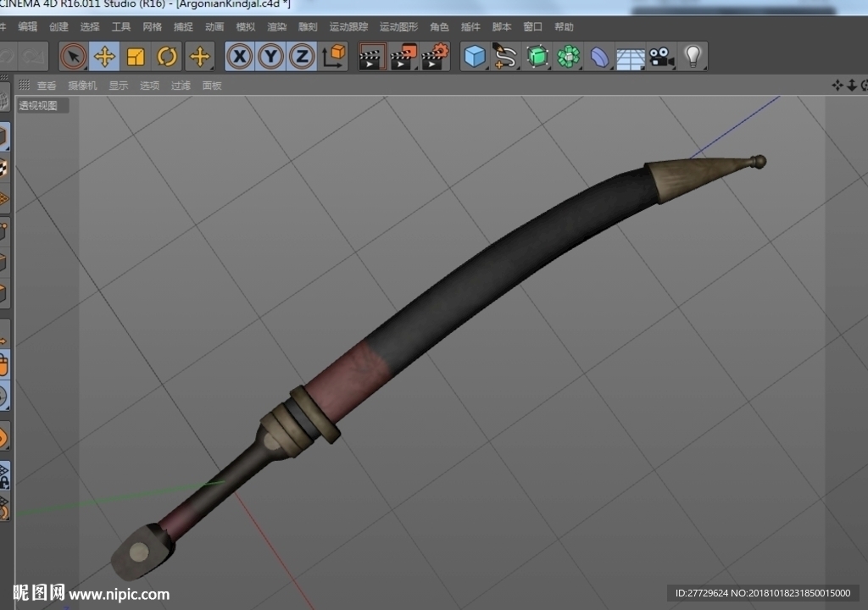The width and height of the screenshot is (868, 610).
Task: Open the 渲染 menu
Action: click(277, 26)
